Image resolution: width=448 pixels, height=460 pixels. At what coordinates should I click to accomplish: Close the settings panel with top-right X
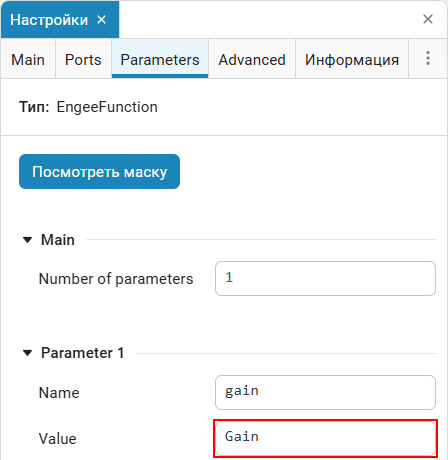[x=428, y=19]
